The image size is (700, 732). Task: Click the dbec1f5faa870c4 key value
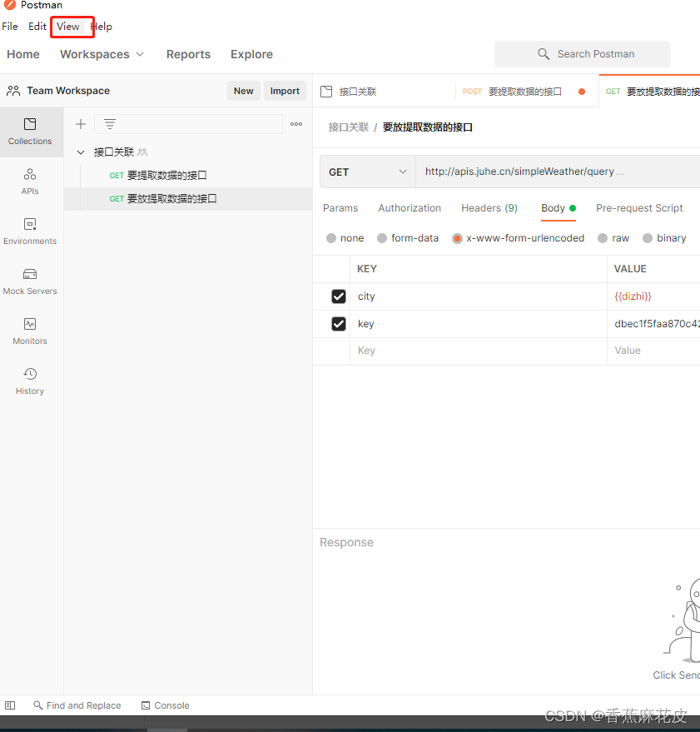(657, 323)
